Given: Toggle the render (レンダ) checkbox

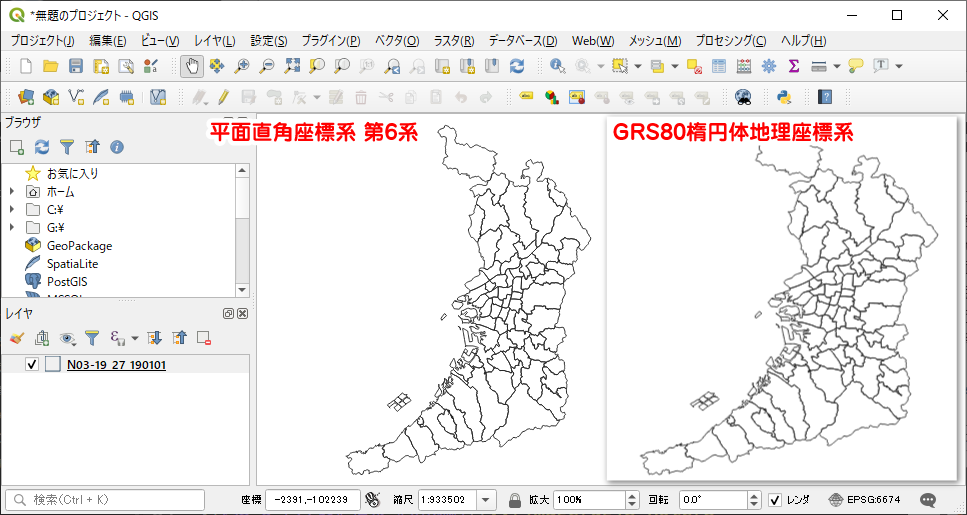Looking at the screenshot, I should [775, 500].
